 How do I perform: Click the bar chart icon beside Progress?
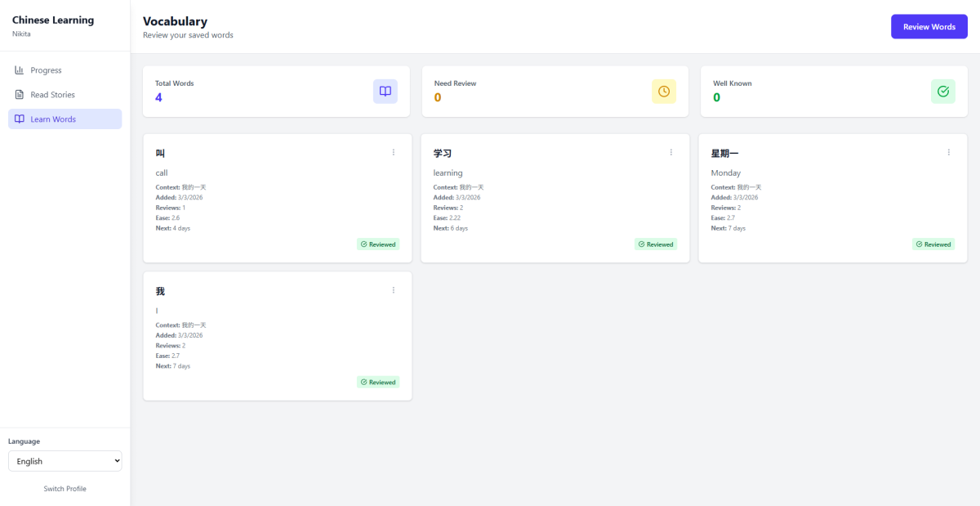[x=20, y=70]
